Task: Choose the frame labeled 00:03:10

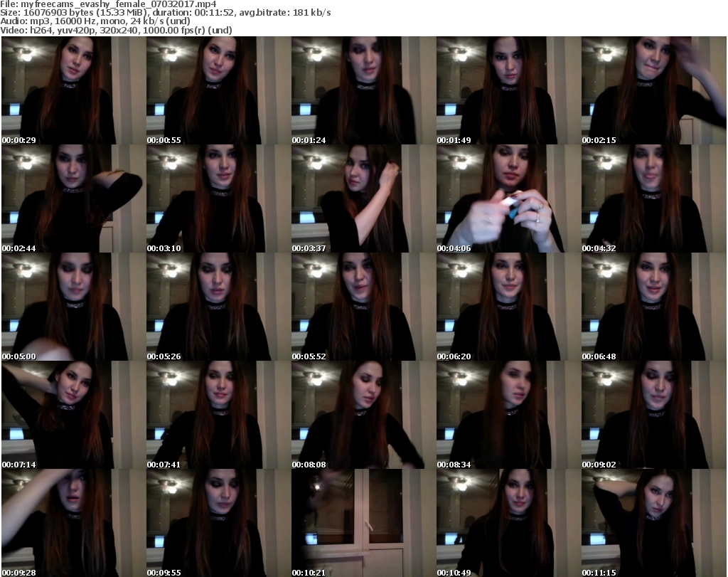Action: pos(219,198)
